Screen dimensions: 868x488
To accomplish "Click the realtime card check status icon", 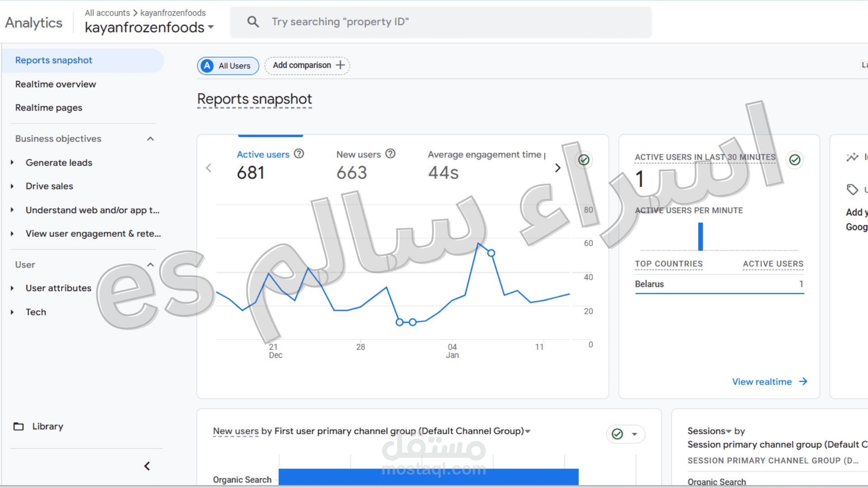I will tap(794, 160).
